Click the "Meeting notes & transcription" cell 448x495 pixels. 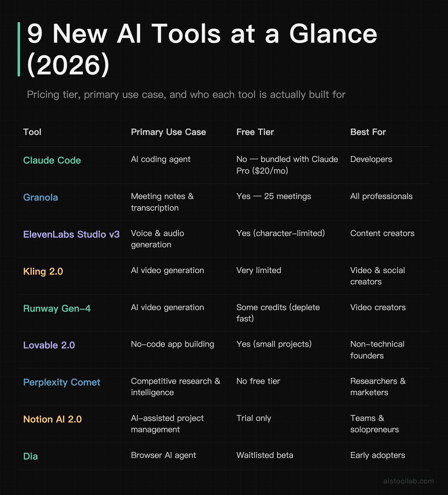click(162, 202)
